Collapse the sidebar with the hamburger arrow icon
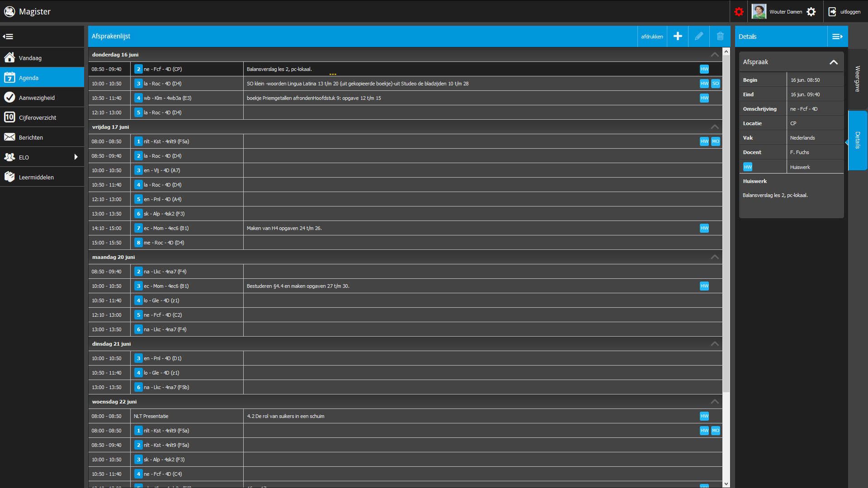Screen dimensions: 868x488 click(x=8, y=37)
